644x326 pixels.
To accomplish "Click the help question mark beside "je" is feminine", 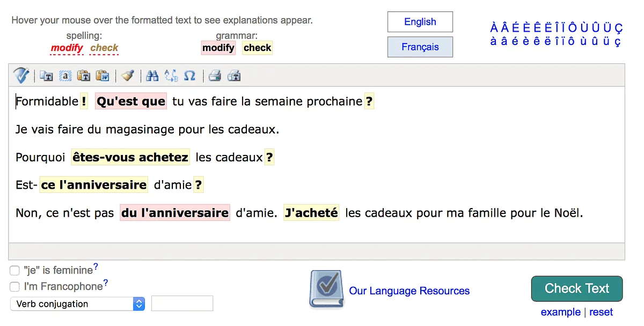I will pyautogui.click(x=96, y=266).
